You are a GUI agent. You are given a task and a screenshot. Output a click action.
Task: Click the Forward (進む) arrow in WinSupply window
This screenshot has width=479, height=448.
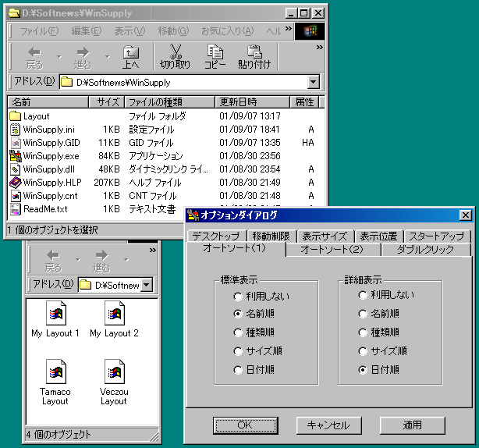tap(83, 52)
